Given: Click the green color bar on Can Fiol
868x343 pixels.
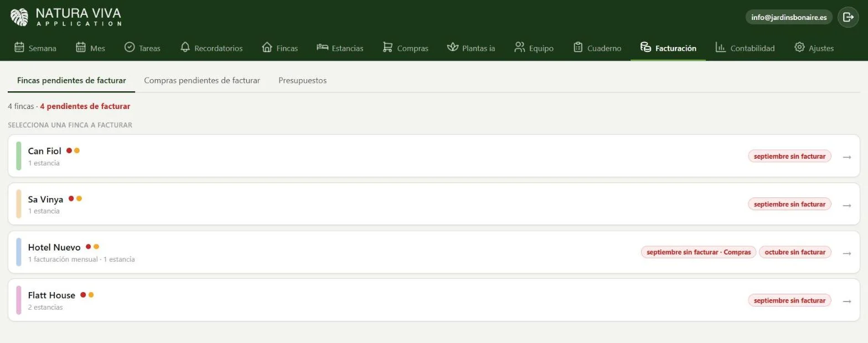Looking at the screenshot, I should (x=18, y=156).
